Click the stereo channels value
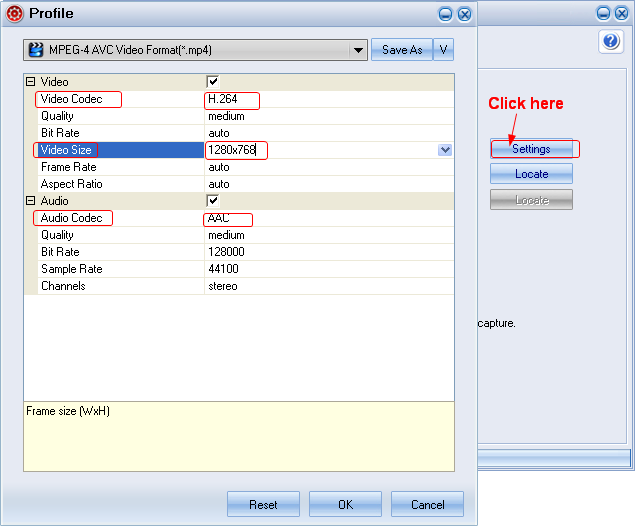This screenshot has width=635, height=526. 222,286
